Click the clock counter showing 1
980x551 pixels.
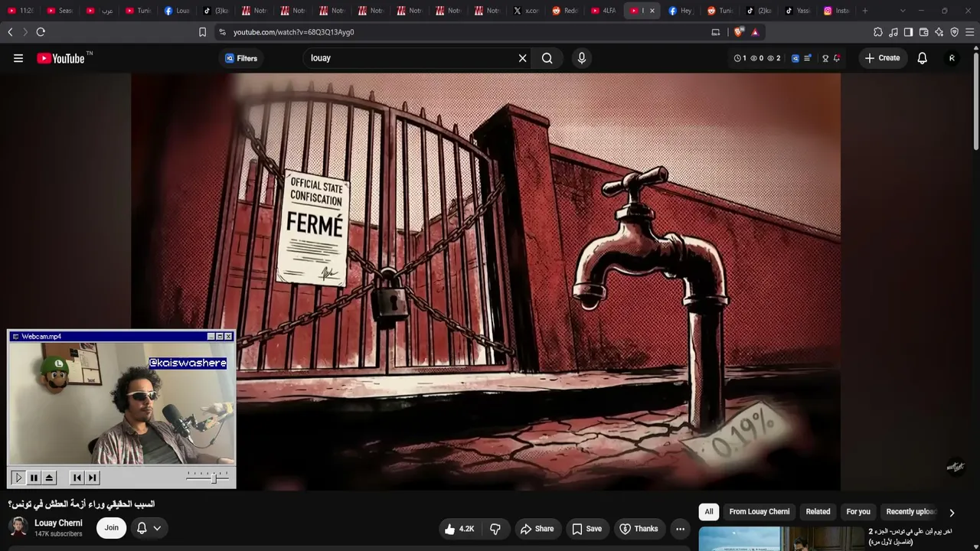pyautogui.click(x=740, y=58)
